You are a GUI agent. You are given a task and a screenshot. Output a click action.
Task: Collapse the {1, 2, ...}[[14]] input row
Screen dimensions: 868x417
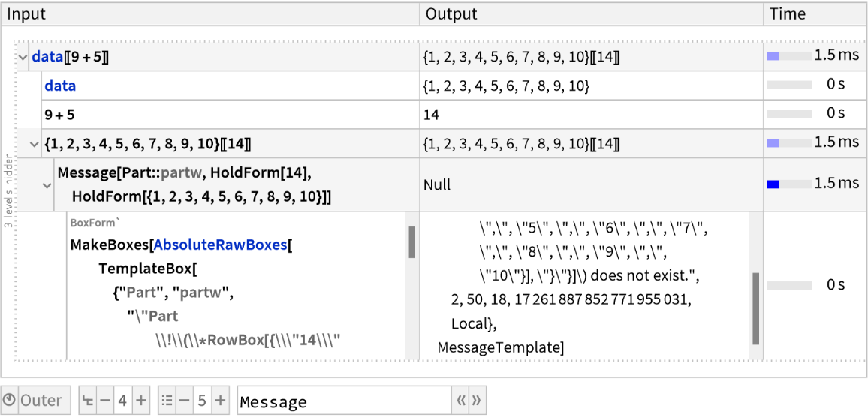click(35, 143)
